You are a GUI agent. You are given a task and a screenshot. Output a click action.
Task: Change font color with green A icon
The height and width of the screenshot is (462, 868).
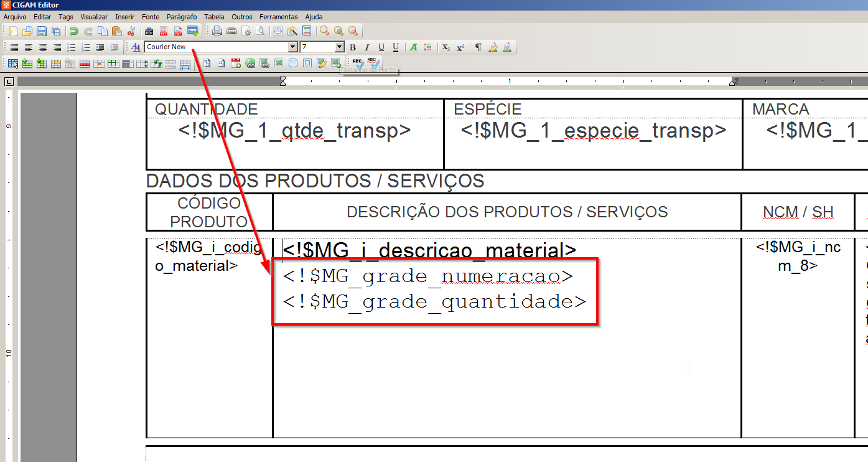[413, 47]
